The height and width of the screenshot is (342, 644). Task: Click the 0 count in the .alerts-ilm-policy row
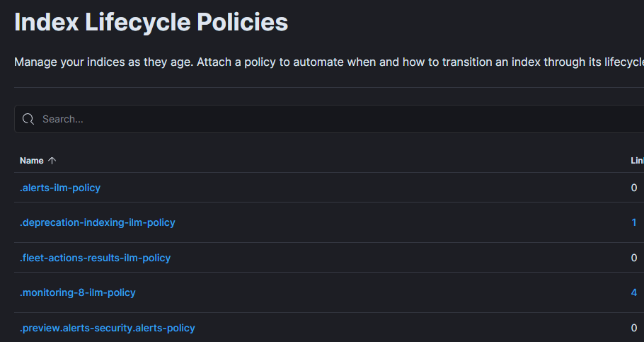[634, 188]
